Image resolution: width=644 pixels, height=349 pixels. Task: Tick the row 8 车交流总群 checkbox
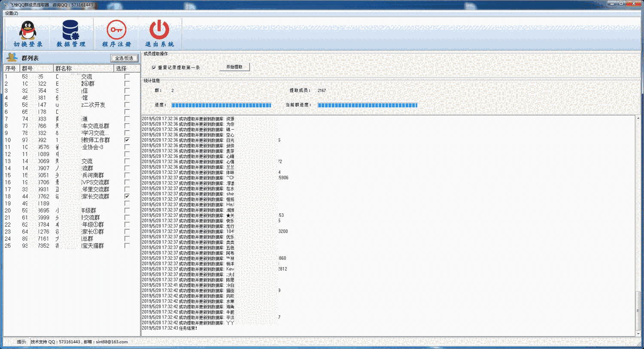pos(127,126)
